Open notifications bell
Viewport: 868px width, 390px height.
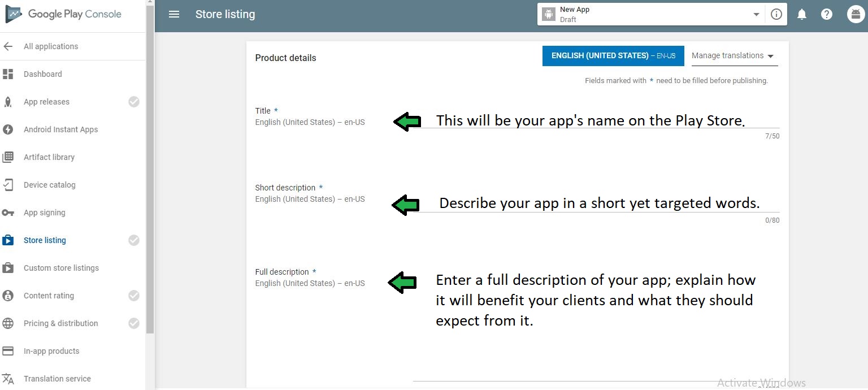coord(801,15)
